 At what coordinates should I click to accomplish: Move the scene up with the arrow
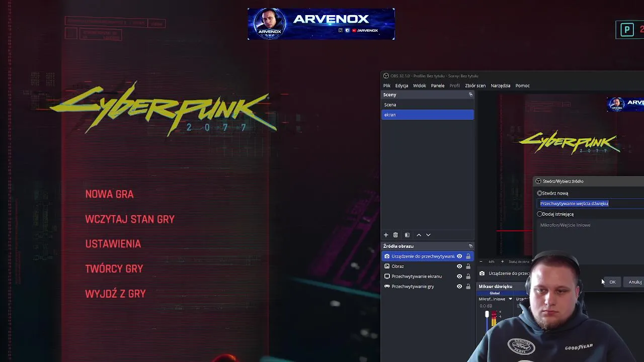tap(419, 235)
